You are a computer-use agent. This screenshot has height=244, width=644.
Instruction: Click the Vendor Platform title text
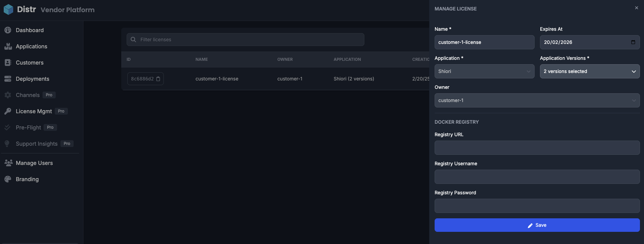tap(68, 10)
